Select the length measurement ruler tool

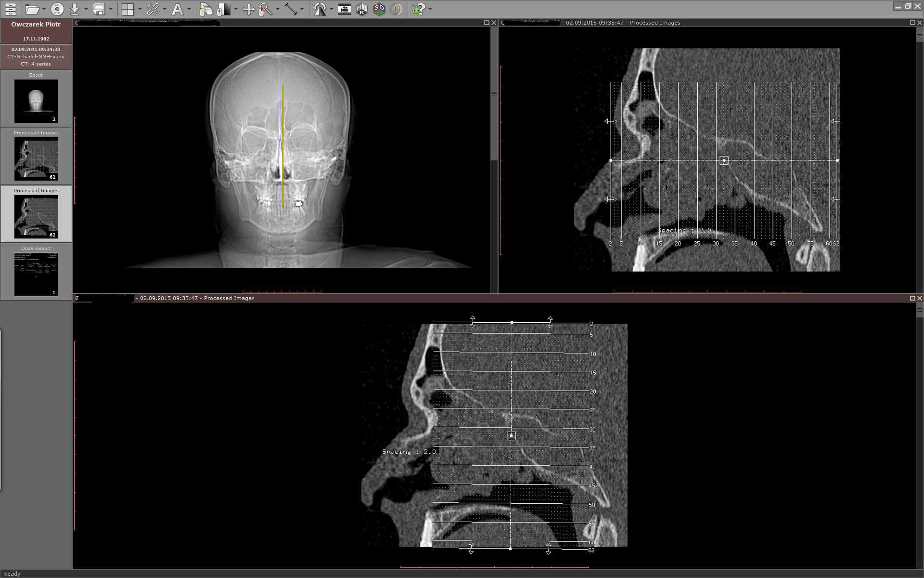[x=291, y=9]
